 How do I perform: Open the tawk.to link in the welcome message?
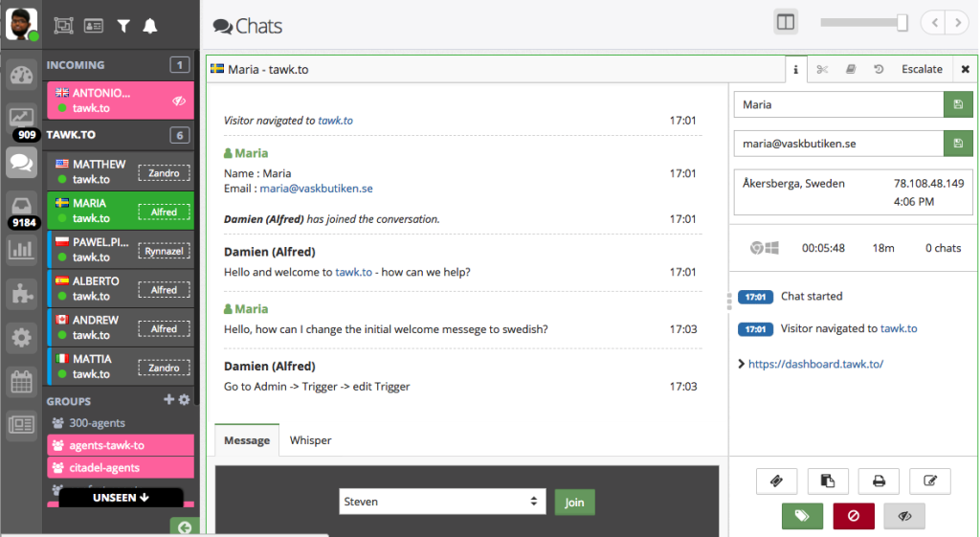coord(354,272)
